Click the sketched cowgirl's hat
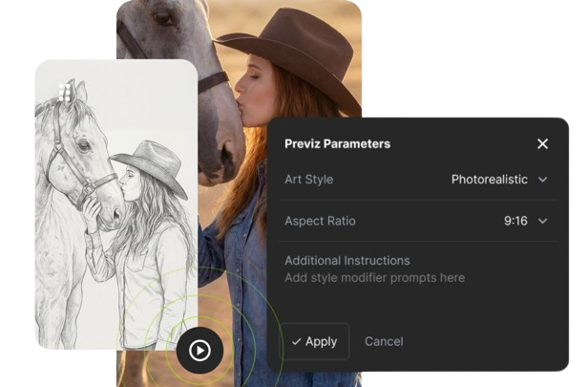This screenshot has height=387, width=588. coord(155,164)
